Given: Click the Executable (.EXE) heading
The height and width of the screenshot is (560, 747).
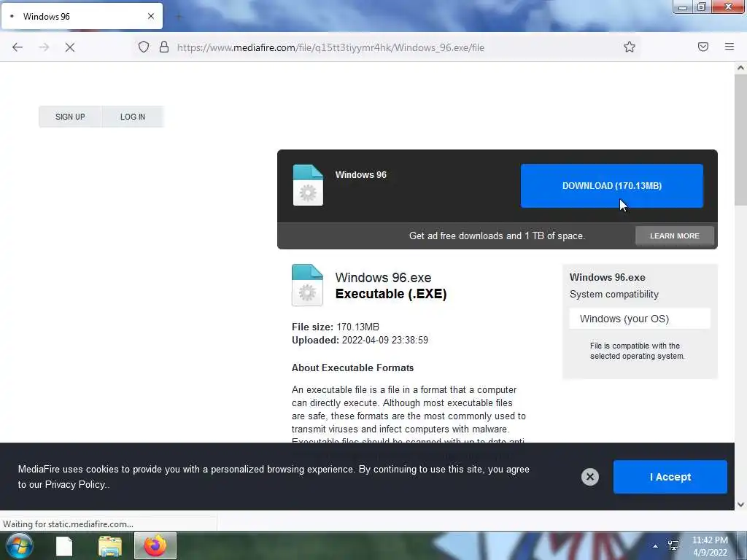Looking at the screenshot, I should click(391, 294).
